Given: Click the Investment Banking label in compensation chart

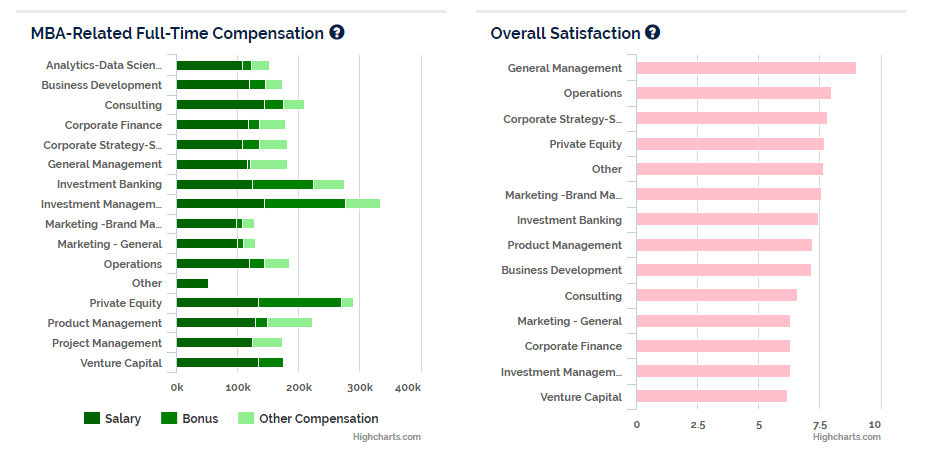Looking at the screenshot, I should tap(109, 184).
